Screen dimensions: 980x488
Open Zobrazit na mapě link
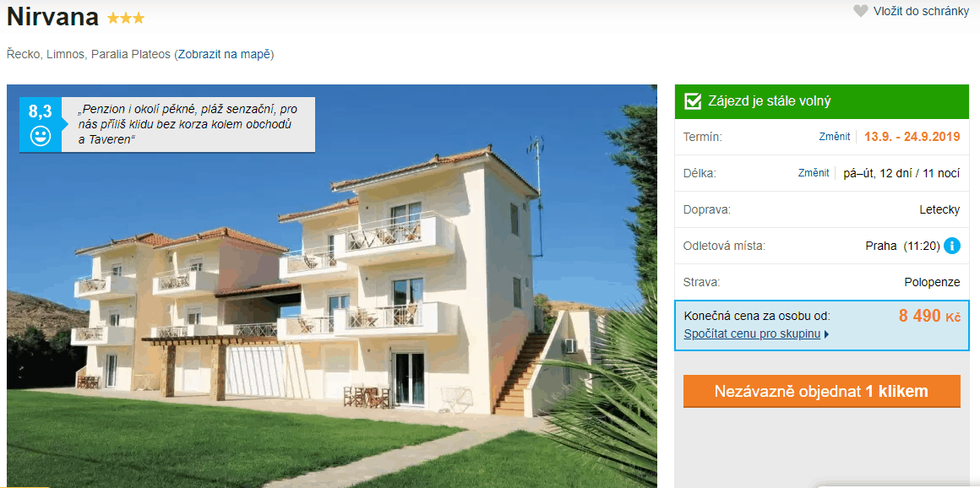tap(224, 54)
